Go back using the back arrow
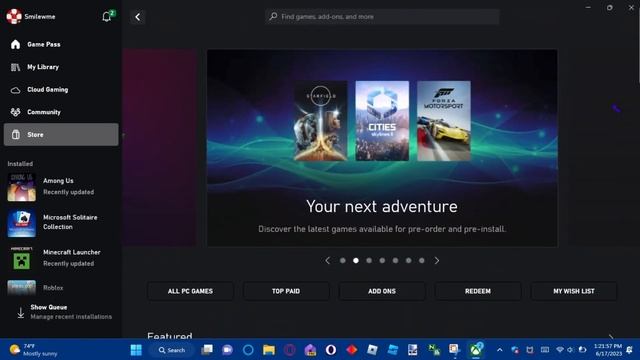This screenshot has height=360, width=640. tap(138, 17)
